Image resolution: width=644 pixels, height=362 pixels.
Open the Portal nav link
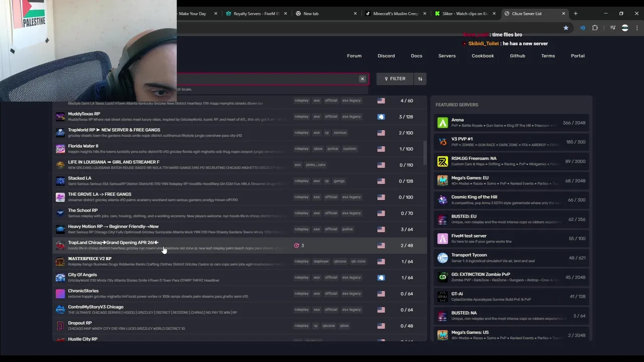click(x=578, y=56)
